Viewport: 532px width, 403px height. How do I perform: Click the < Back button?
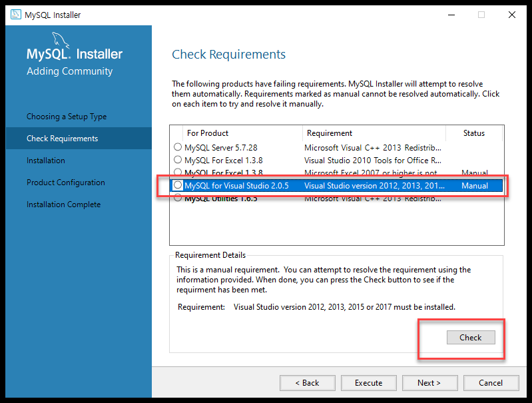tap(308, 382)
